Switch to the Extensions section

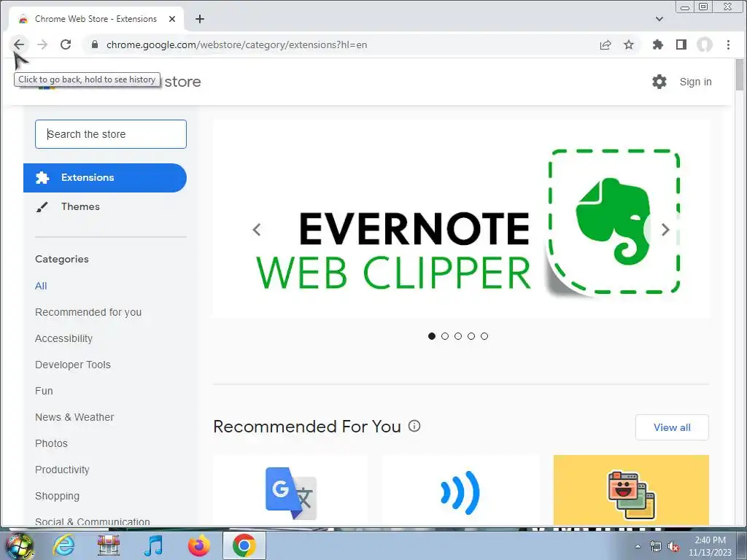(x=105, y=178)
